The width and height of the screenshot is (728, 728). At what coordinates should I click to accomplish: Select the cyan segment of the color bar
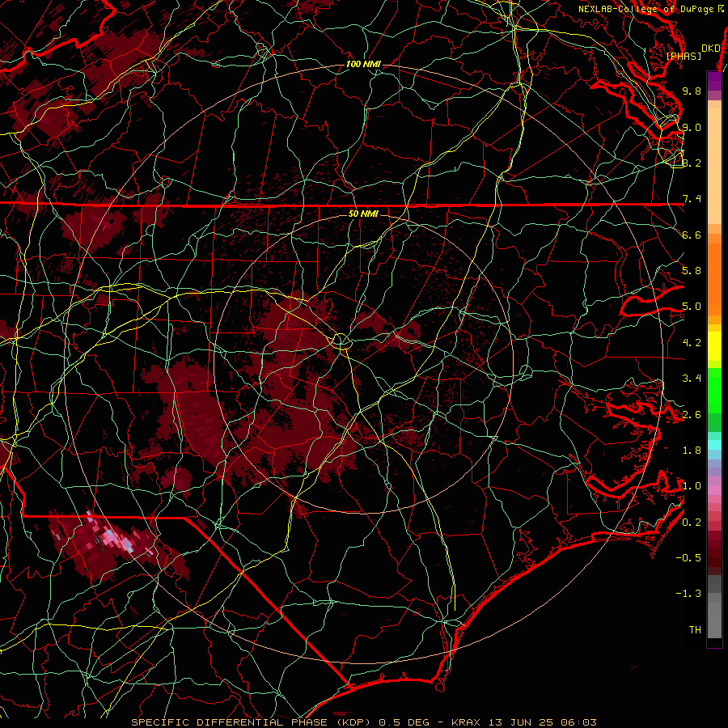click(x=714, y=445)
